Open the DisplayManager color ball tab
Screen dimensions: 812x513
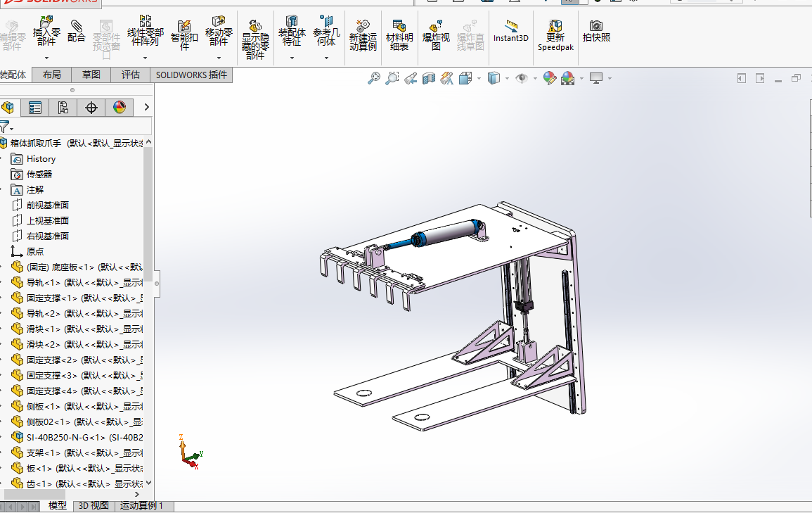[x=119, y=108]
